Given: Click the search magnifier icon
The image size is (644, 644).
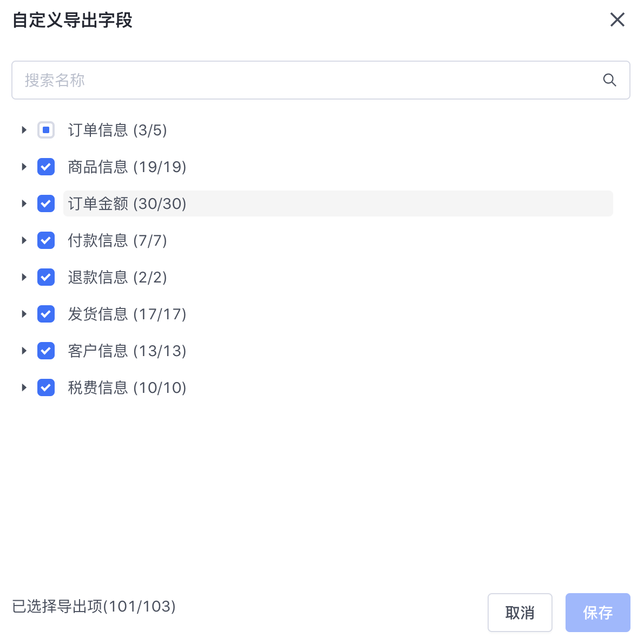Looking at the screenshot, I should [609, 80].
